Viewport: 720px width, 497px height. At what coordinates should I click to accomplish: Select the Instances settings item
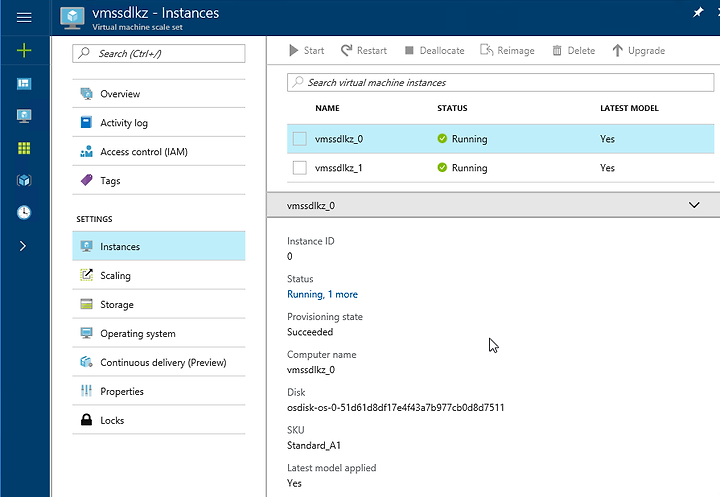pos(159,246)
